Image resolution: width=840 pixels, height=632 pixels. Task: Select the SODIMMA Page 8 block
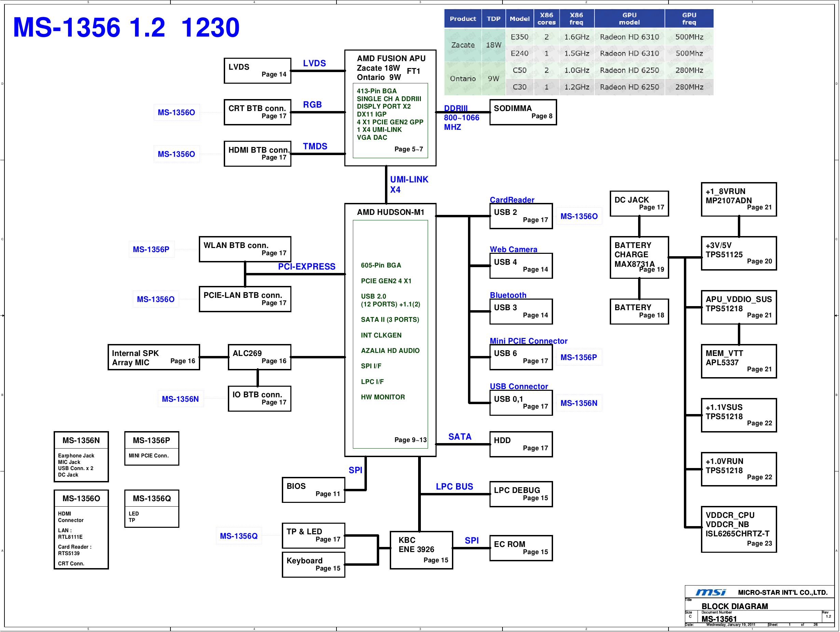[x=523, y=112]
